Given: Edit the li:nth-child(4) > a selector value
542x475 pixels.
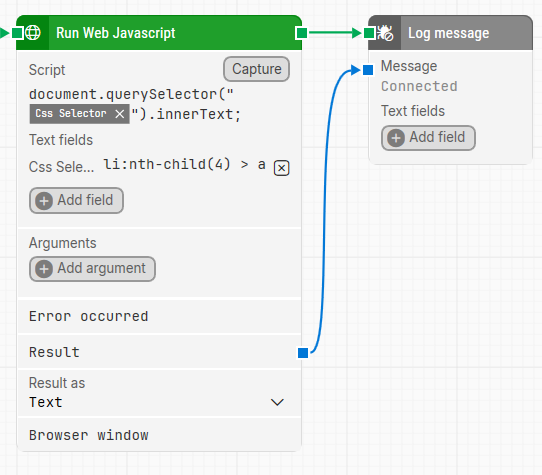Looking at the screenshot, I should coord(185,165).
